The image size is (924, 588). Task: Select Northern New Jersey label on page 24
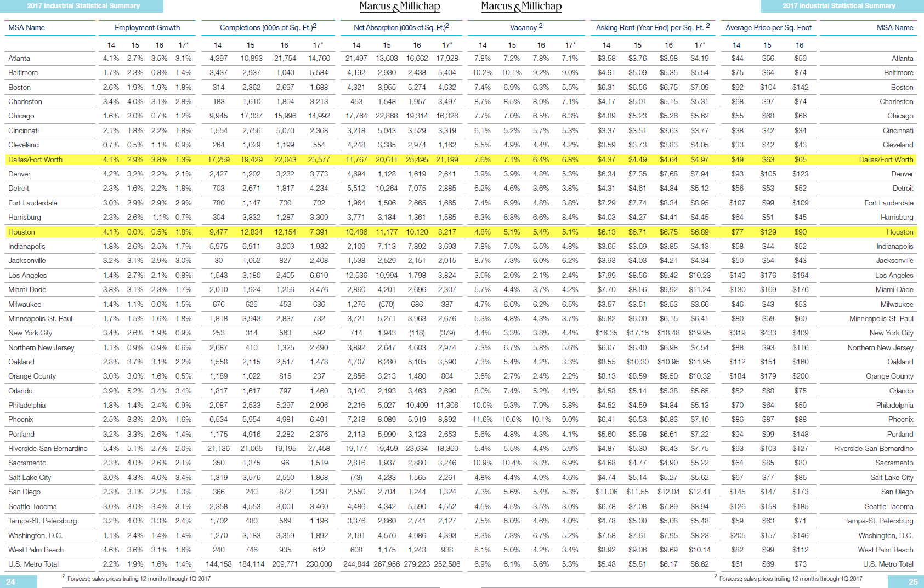pos(41,347)
